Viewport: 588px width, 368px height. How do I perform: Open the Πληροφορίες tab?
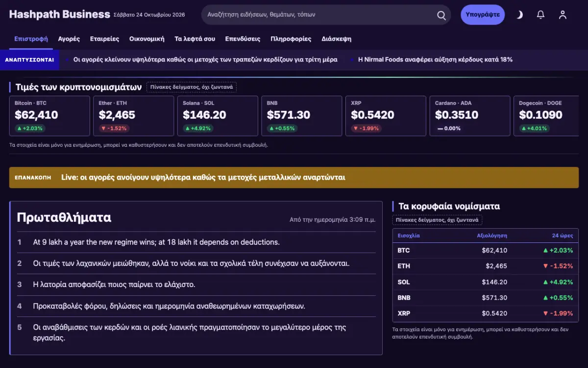click(291, 39)
